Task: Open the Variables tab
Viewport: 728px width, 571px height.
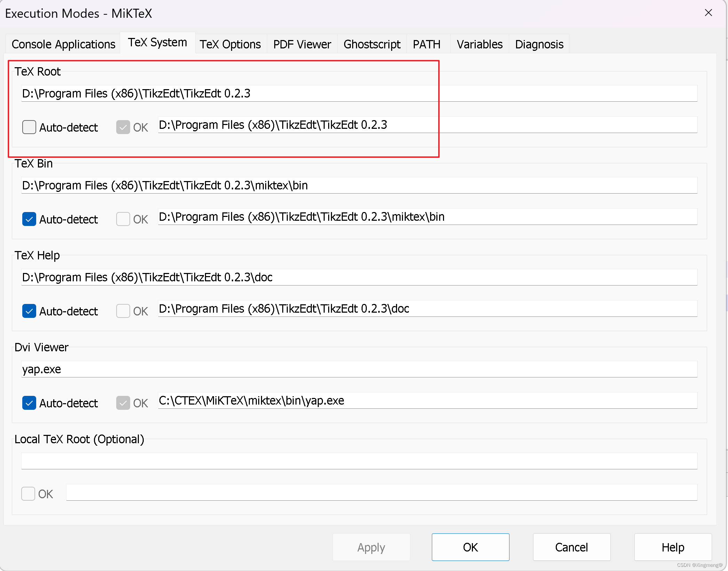Action: [x=480, y=44]
